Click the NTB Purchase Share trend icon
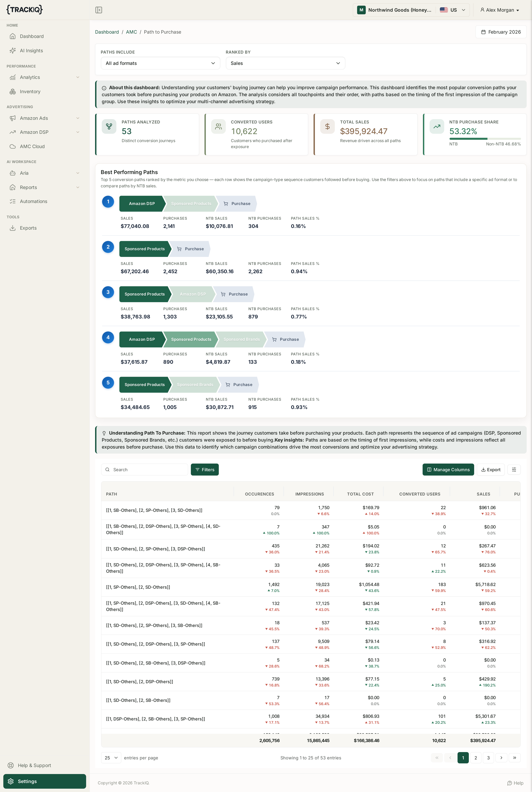The image size is (532, 792). [x=437, y=127]
